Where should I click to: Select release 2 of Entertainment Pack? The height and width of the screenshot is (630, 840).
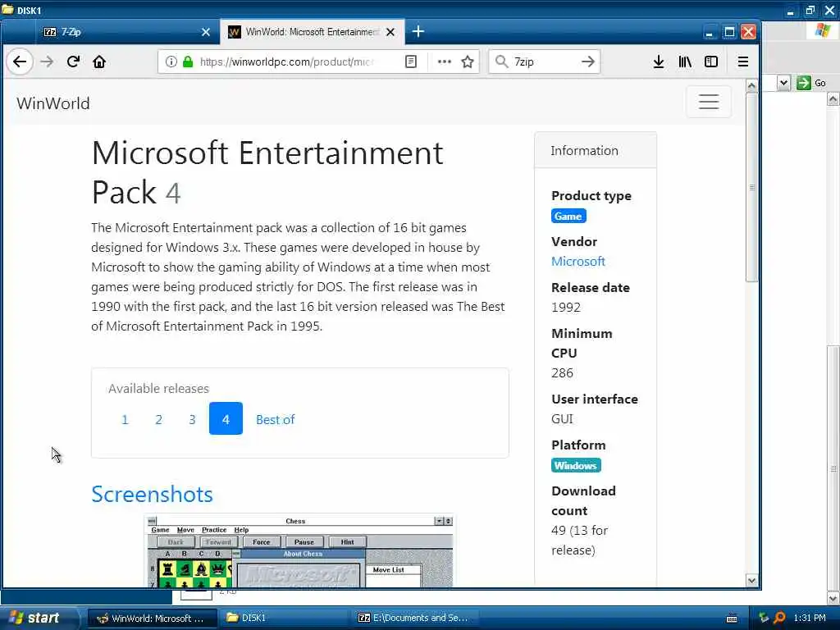[x=158, y=419]
